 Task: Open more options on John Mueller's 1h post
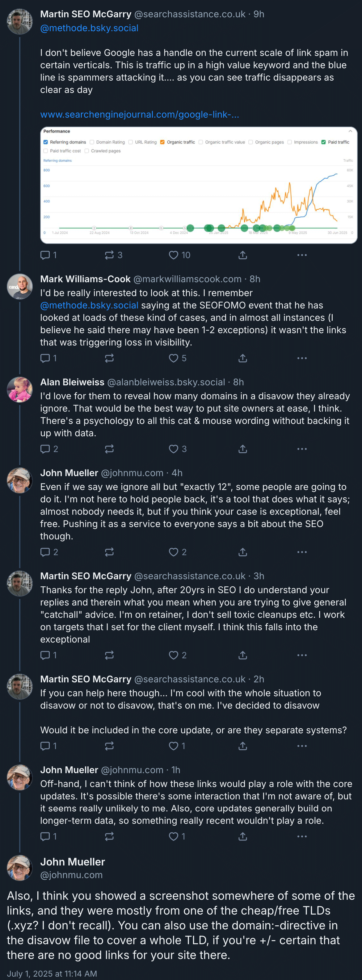pyautogui.click(x=302, y=836)
